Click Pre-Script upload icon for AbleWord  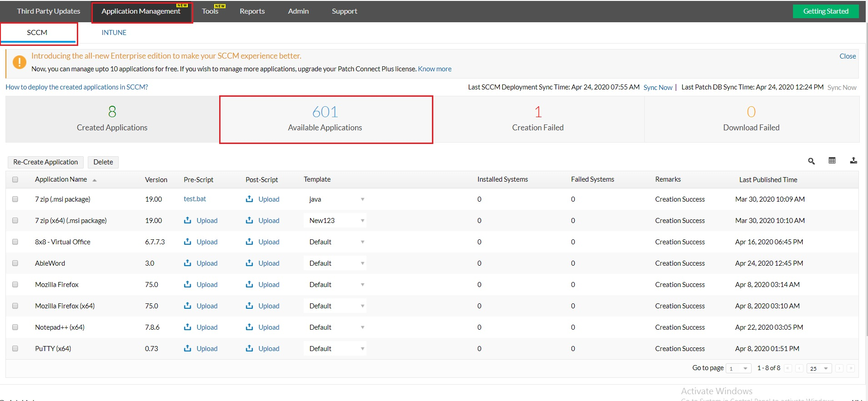tap(187, 263)
